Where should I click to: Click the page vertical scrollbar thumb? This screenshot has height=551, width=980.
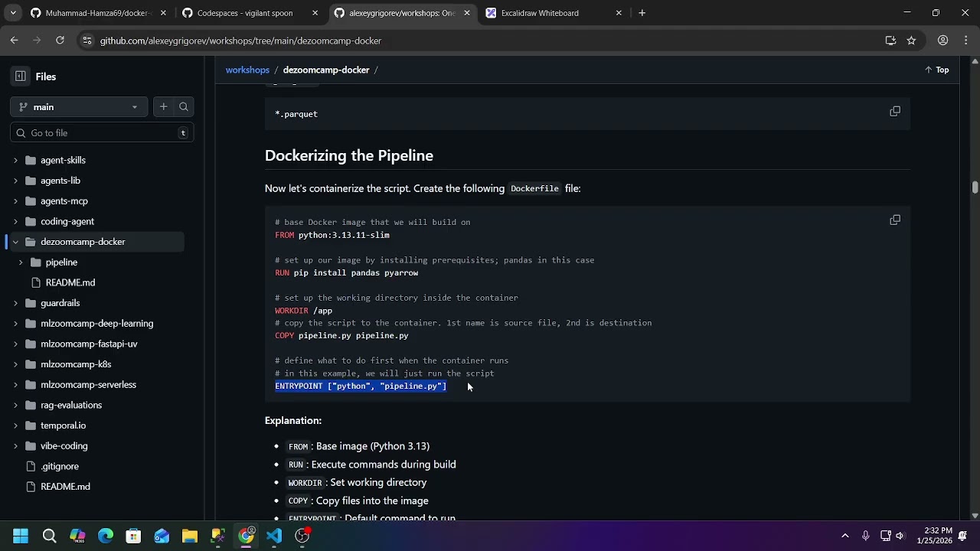[x=975, y=187]
